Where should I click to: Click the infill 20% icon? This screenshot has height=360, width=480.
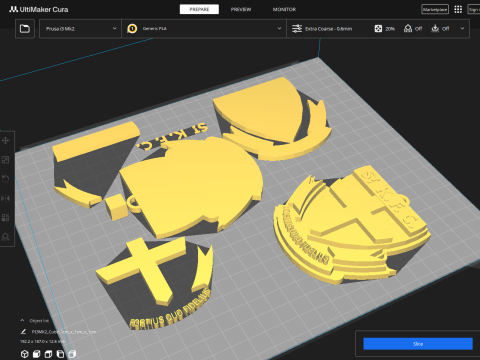(x=378, y=29)
